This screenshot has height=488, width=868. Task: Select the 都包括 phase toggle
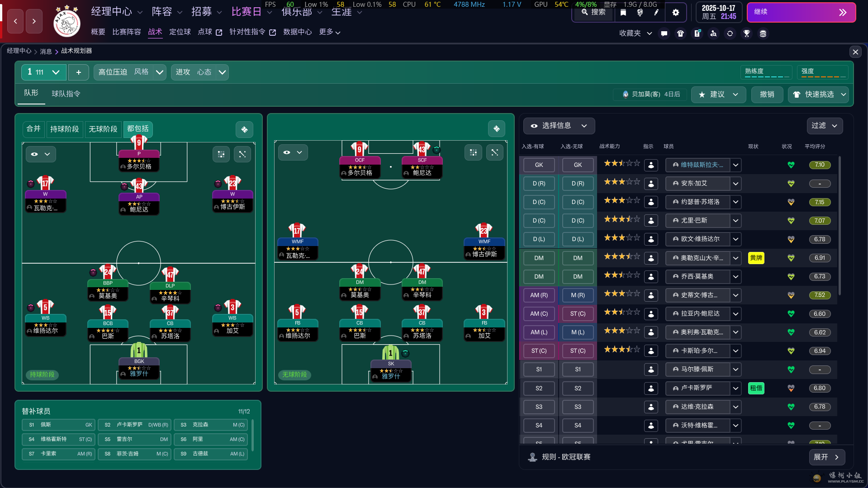tap(138, 129)
